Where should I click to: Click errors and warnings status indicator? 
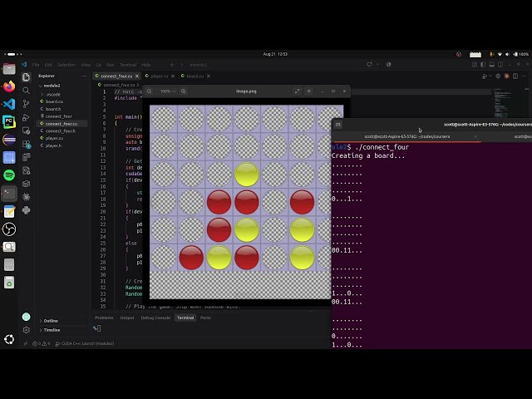[41, 343]
